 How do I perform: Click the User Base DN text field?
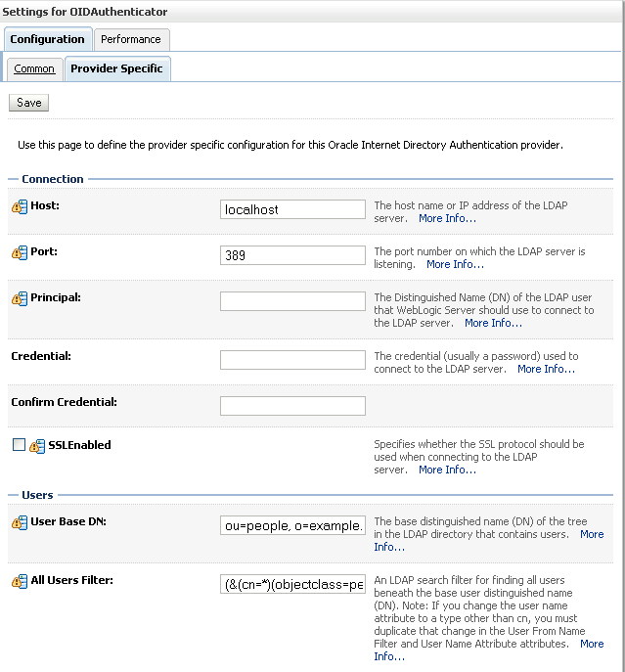(292, 525)
